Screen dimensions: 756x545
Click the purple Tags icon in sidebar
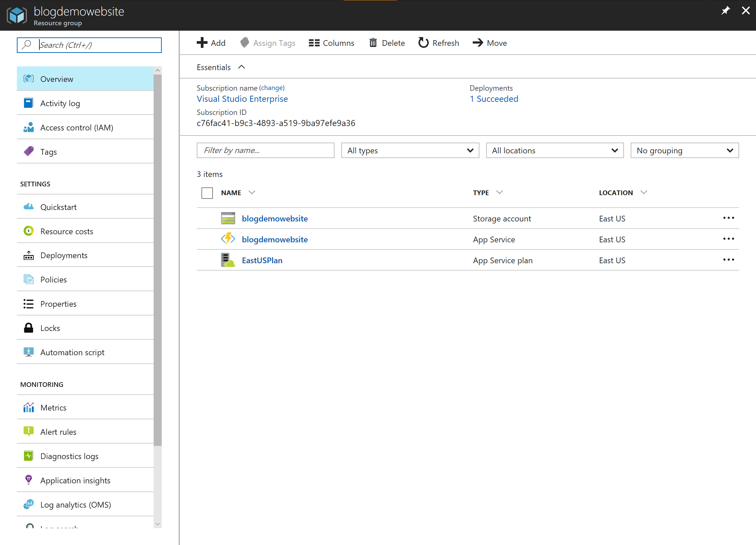click(x=29, y=151)
